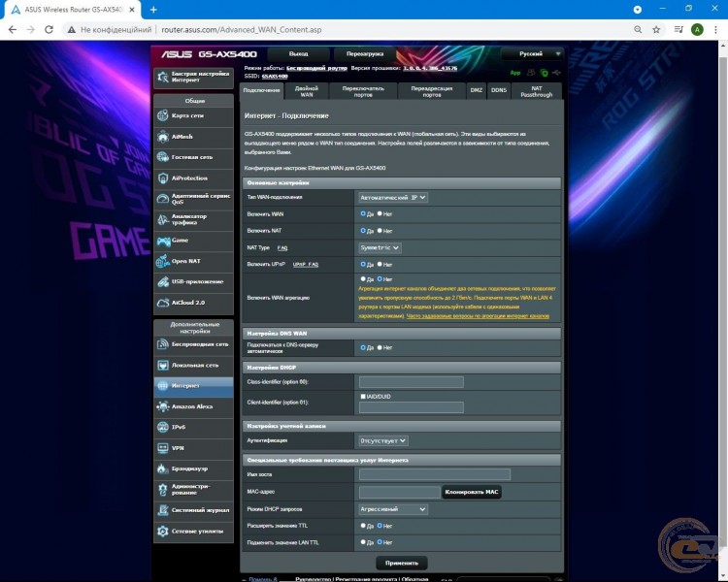Open the Internet (Интернет) globe icon
This screenshot has width=728, height=582.
click(x=162, y=386)
